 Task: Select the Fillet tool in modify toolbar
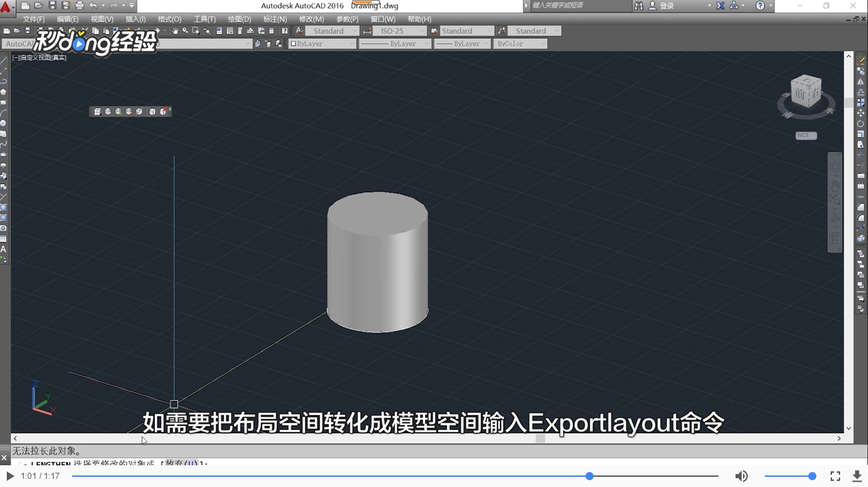pos(861,218)
